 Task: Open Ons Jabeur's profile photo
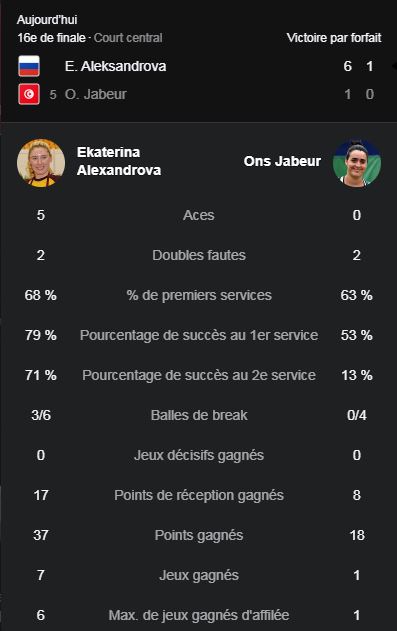point(357,163)
